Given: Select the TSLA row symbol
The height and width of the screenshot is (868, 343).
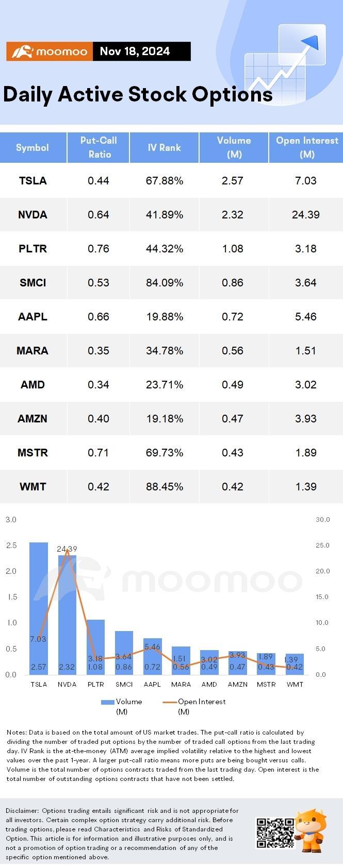Looking at the screenshot, I should (33, 181).
